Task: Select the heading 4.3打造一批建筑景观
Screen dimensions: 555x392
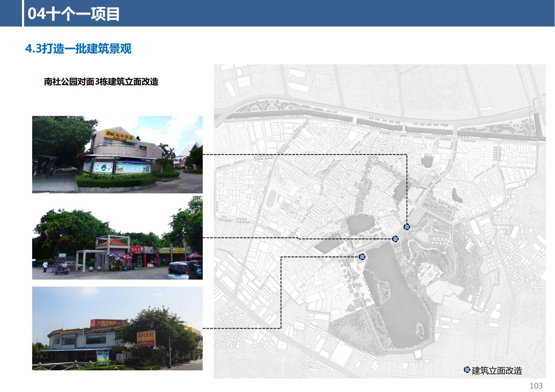Action: click(x=78, y=49)
